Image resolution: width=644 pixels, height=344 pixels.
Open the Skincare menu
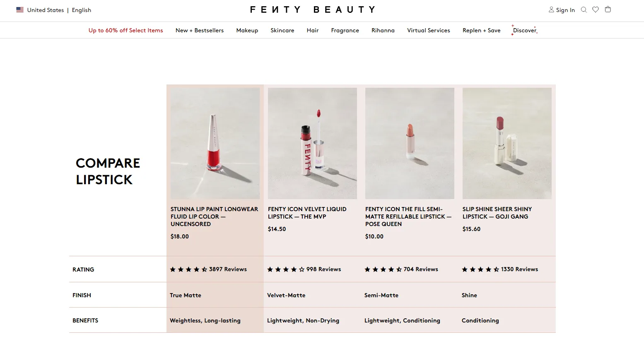click(x=282, y=30)
